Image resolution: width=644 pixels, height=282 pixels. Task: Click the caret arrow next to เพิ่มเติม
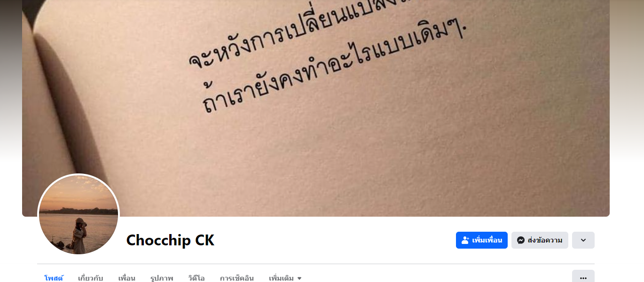(x=299, y=278)
